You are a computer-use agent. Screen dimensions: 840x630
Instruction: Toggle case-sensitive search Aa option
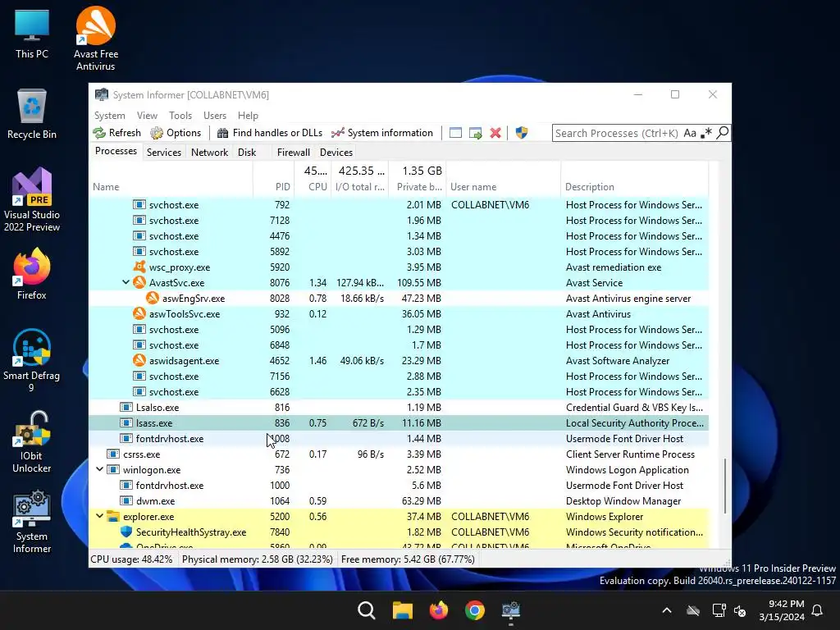pyautogui.click(x=690, y=133)
